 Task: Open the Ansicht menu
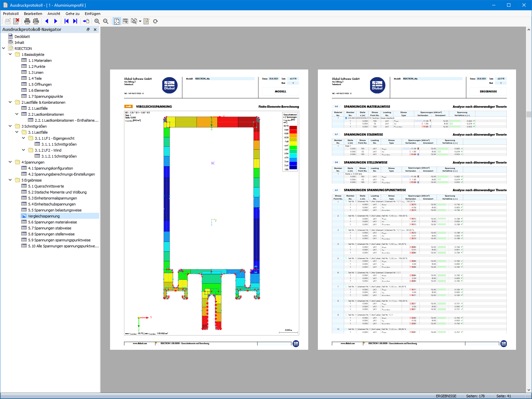pos(54,14)
